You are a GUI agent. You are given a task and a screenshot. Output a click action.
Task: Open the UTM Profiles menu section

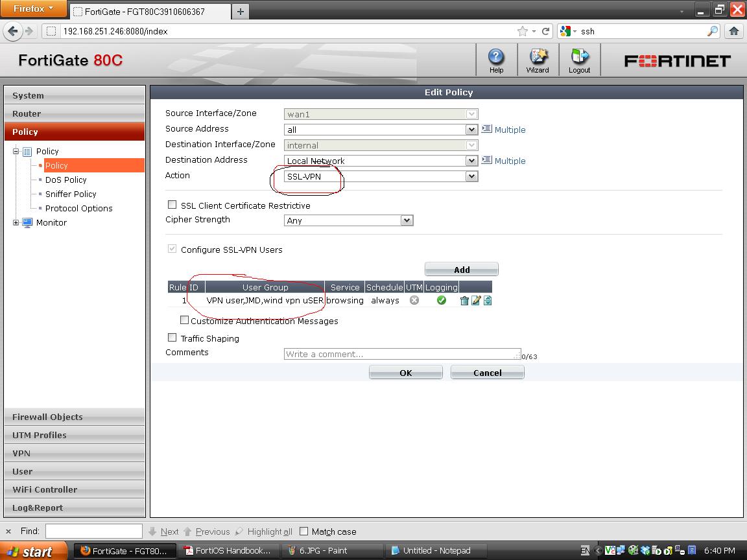click(75, 435)
